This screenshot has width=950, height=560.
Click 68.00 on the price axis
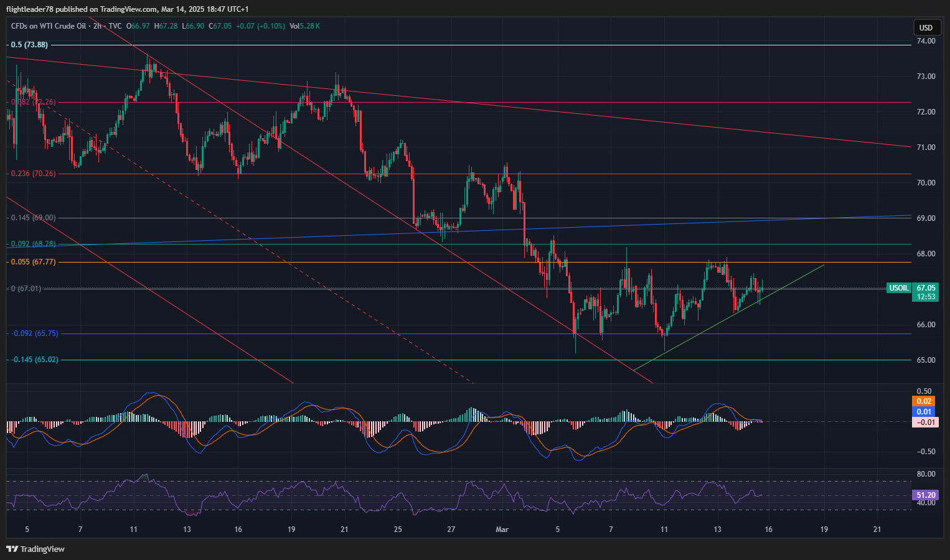coord(926,254)
